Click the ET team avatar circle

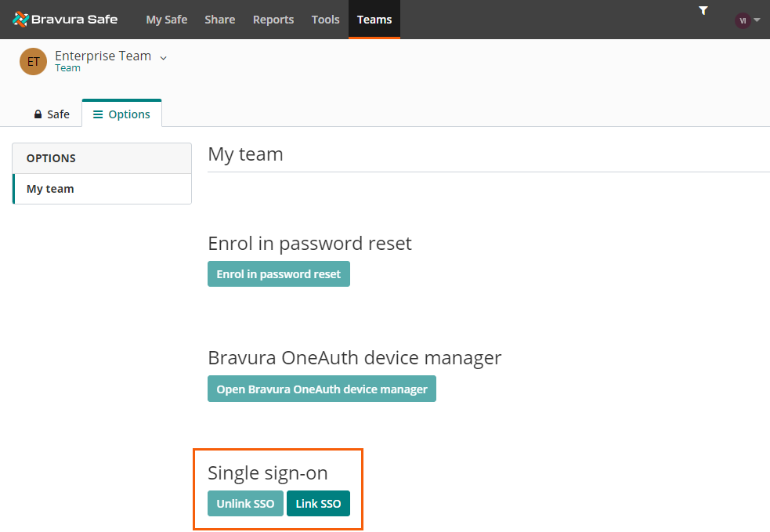32,61
